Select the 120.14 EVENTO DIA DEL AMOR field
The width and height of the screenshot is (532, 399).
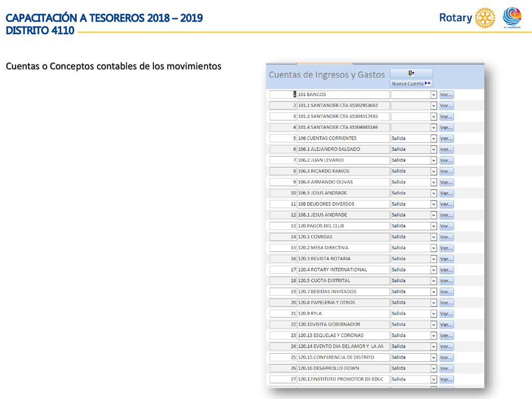(343, 346)
